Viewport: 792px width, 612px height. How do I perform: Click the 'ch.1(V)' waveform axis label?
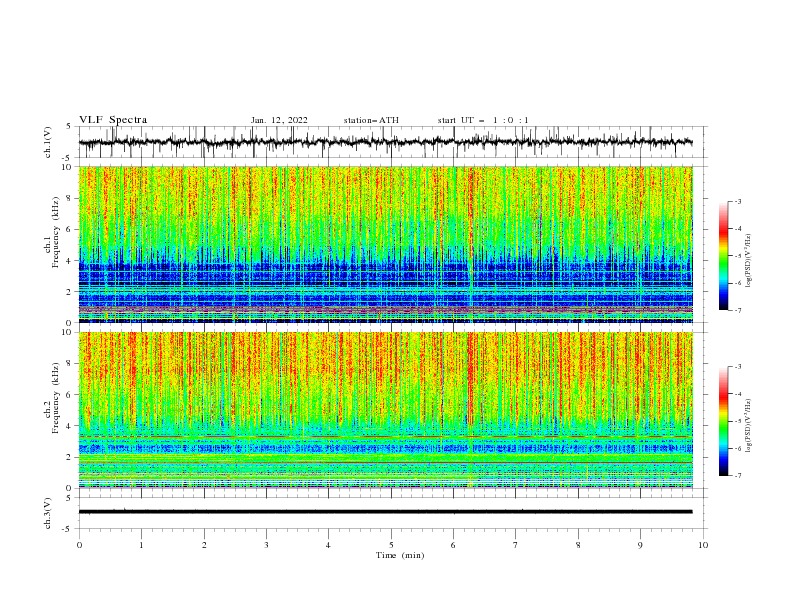click(48, 142)
